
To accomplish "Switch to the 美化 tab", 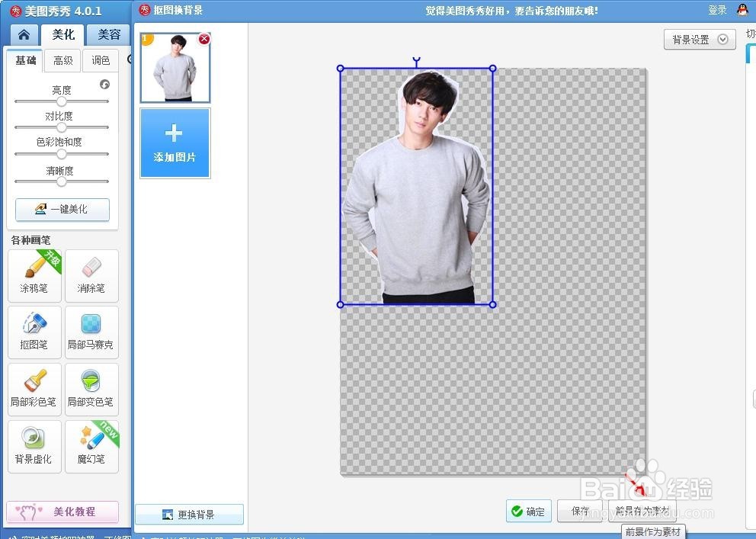I will pyautogui.click(x=63, y=35).
